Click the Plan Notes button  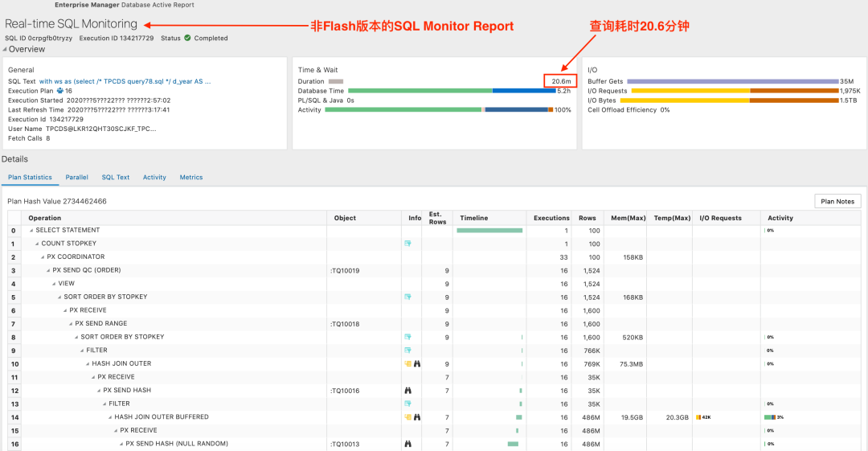837,202
